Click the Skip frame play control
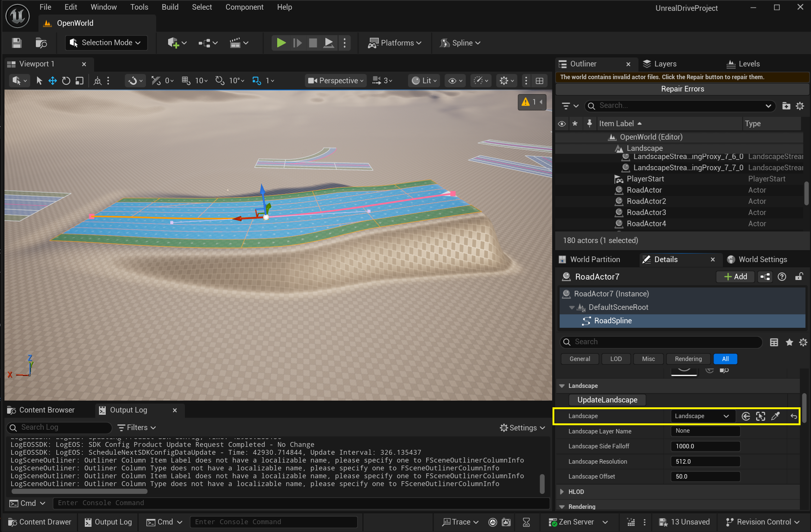 tap(297, 43)
